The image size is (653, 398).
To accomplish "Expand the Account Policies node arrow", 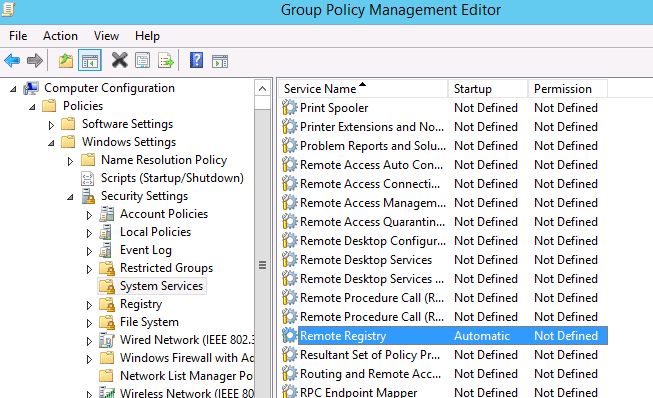I will [89, 215].
